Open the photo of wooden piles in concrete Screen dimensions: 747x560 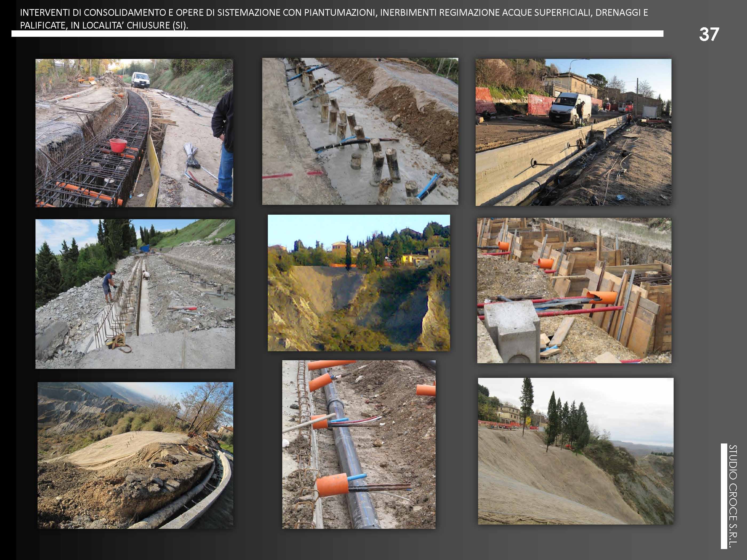(360, 131)
